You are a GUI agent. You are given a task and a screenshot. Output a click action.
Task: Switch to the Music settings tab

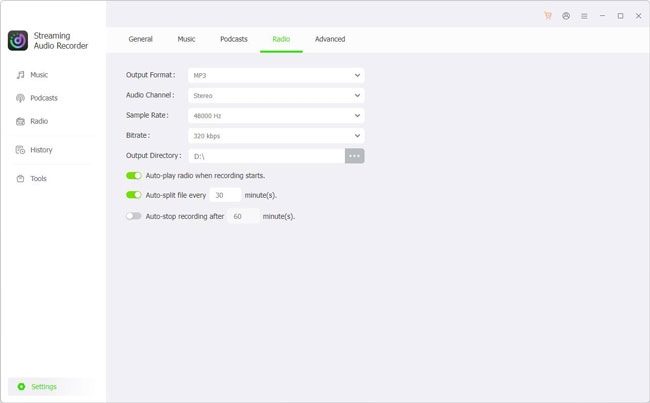(x=186, y=39)
